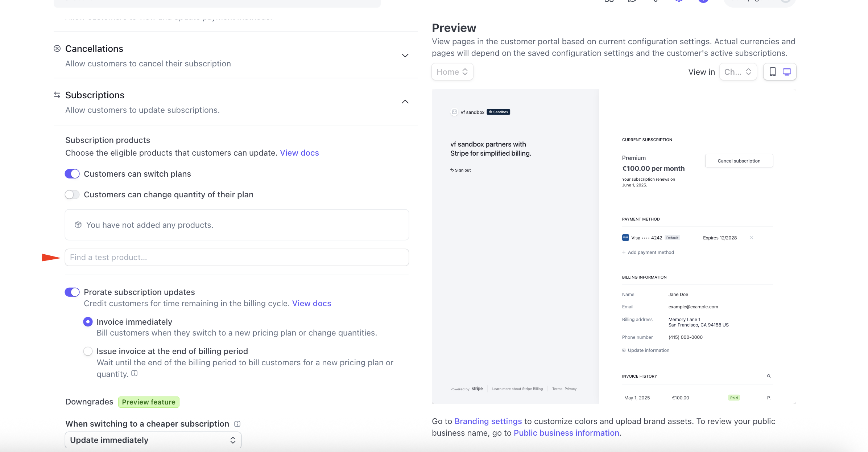Click Add payment method in preview
The width and height of the screenshot is (868, 452).
(648, 252)
